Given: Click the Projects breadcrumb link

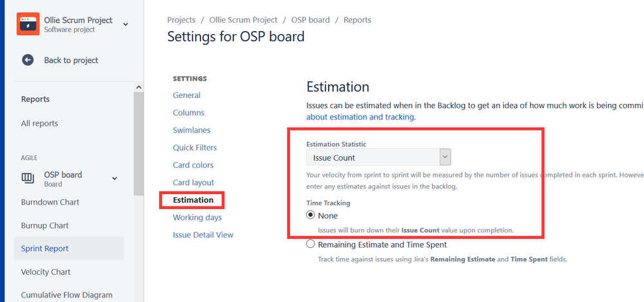Looking at the screenshot, I should pos(181,20).
